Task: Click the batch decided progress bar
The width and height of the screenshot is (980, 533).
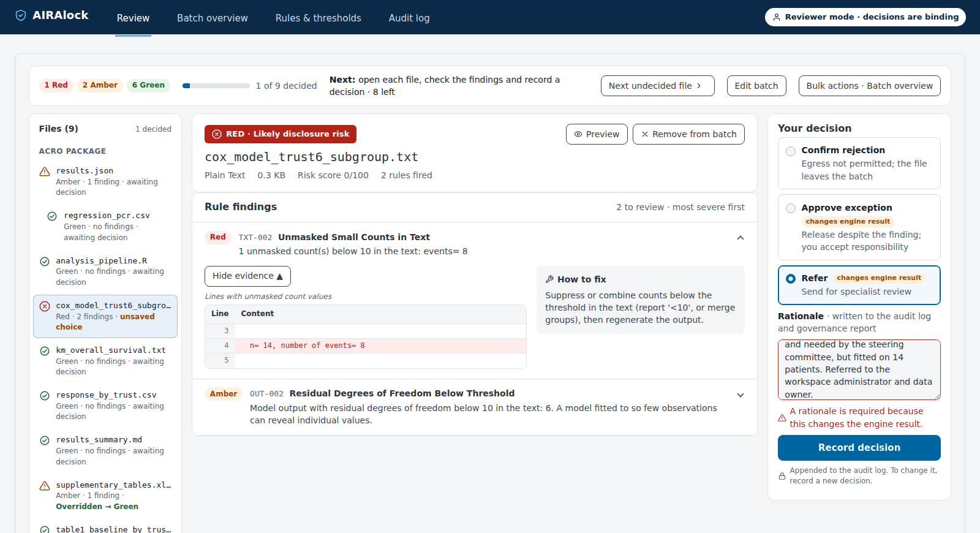Action: click(216, 86)
